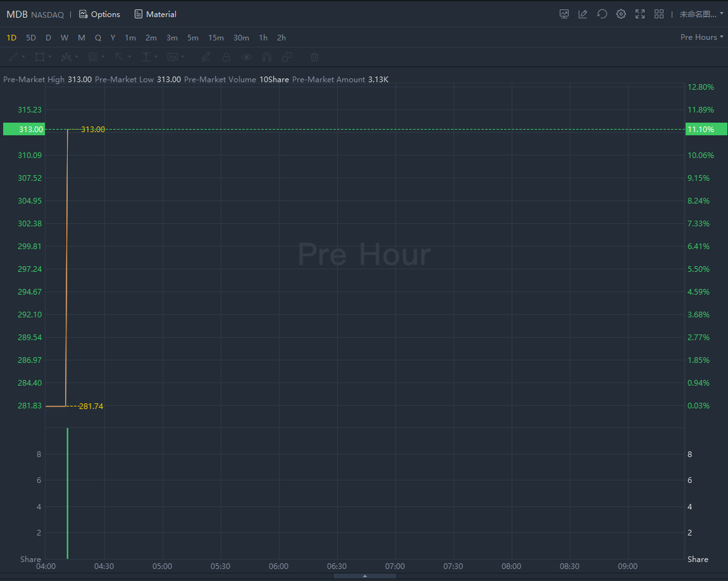Image resolution: width=728 pixels, height=581 pixels.
Task: Expand the rectangle tool dropdown arrow
Action: point(50,57)
